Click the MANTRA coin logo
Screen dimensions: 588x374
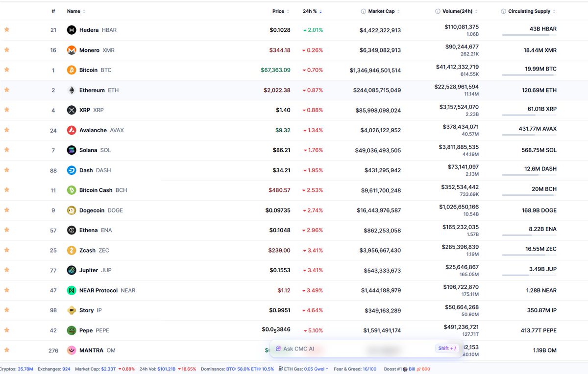[72, 351]
